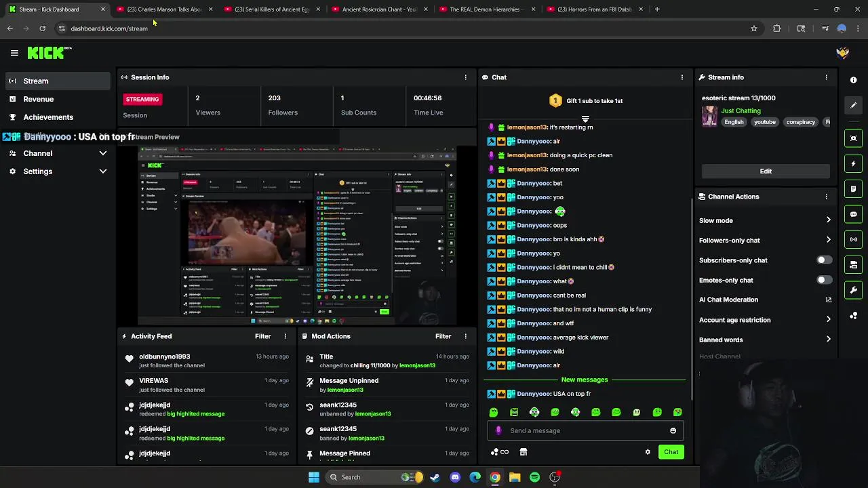The width and height of the screenshot is (868, 488).
Task: Click lemonjason13 link on the Title mod action
Action: [417, 365]
